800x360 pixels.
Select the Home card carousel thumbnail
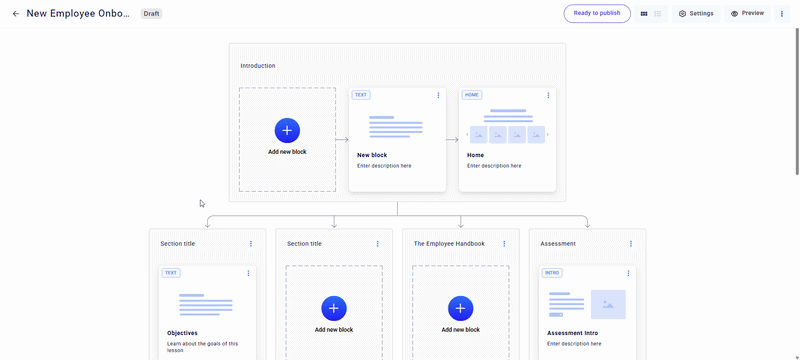(x=508, y=126)
